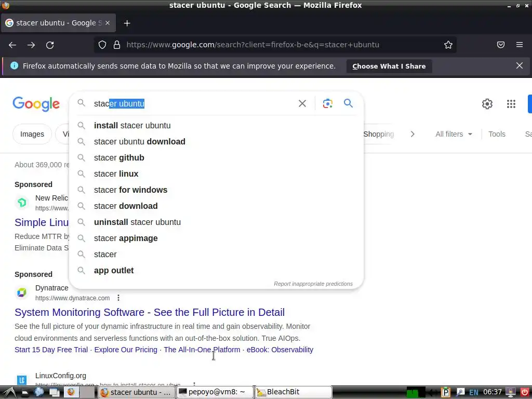Viewport: 532px width, 399px height.
Task: Open 'System Monitoring Software' result link
Action: (x=150, y=312)
